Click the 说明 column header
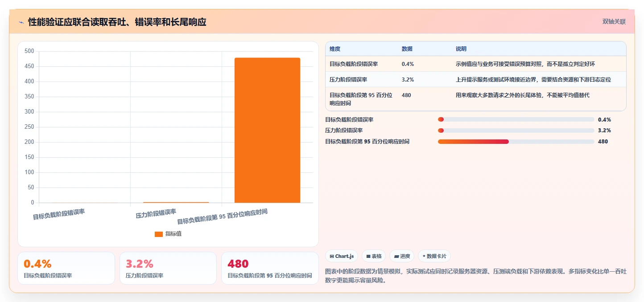The image size is (644, 302). pos(461,49)
